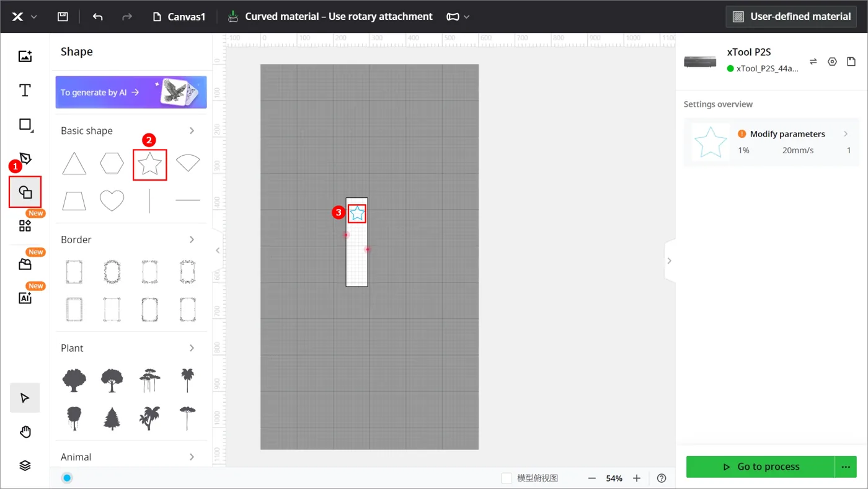Open the Canvas1 file tab
This screenshot has height=489, width=868.
tap(179, 17)
